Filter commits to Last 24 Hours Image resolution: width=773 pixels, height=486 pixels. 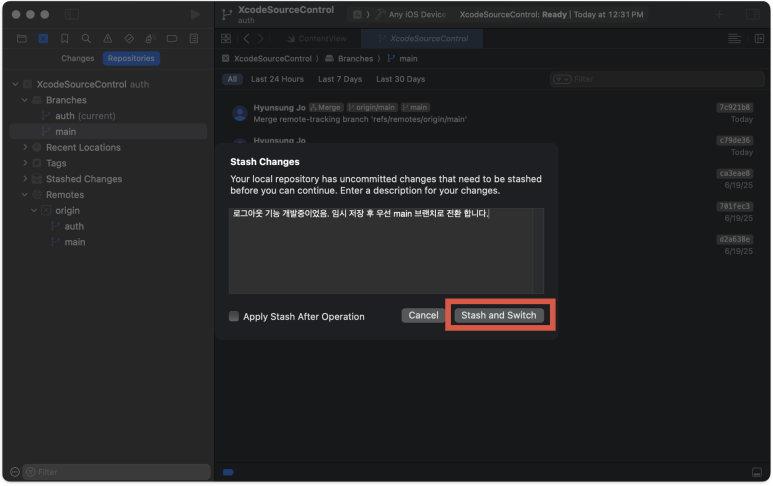[x=277, y=79]
